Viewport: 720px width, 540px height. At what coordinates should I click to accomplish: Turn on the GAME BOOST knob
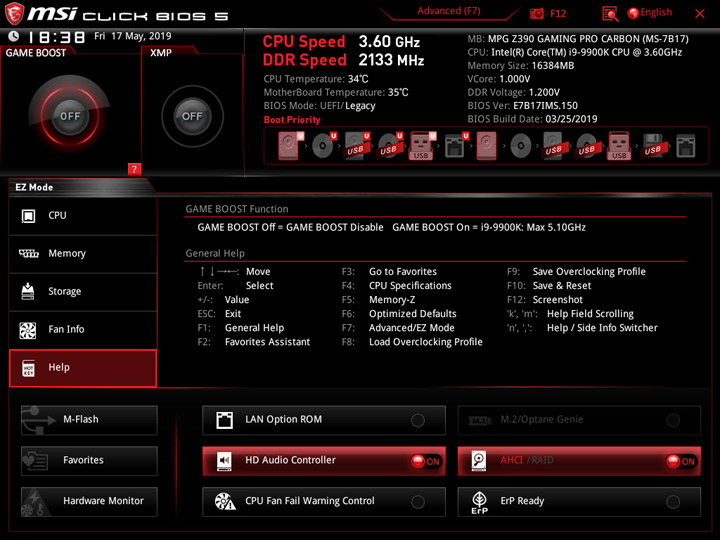pyautogui.click(x=70, y=116)
